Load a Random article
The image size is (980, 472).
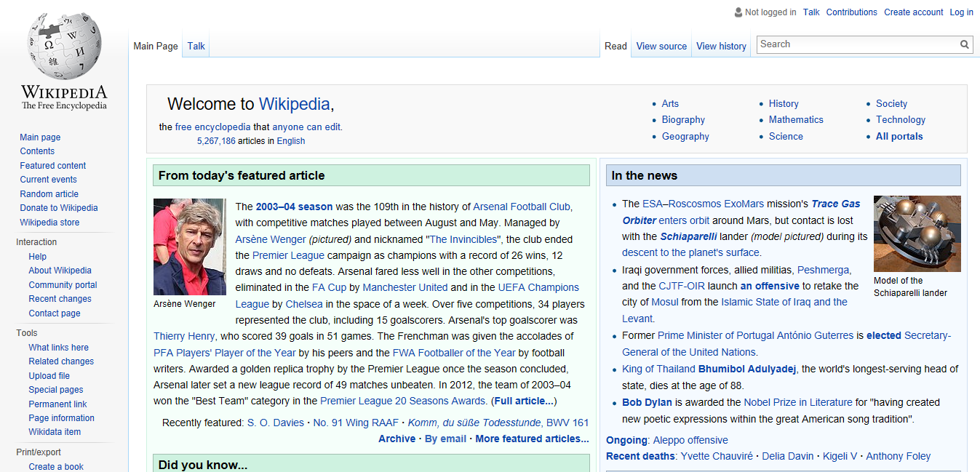click(49, 194)
